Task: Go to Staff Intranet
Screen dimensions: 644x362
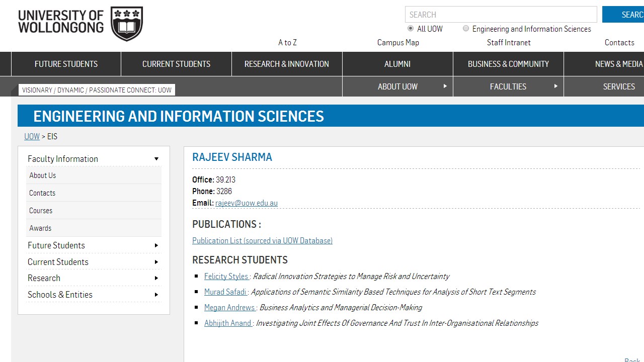Action: [509, 43]
